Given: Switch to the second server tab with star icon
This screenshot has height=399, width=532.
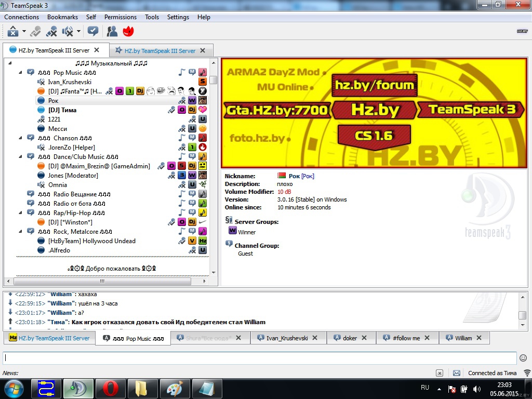Looking at the screenshot, I should [x=160, y=50].
